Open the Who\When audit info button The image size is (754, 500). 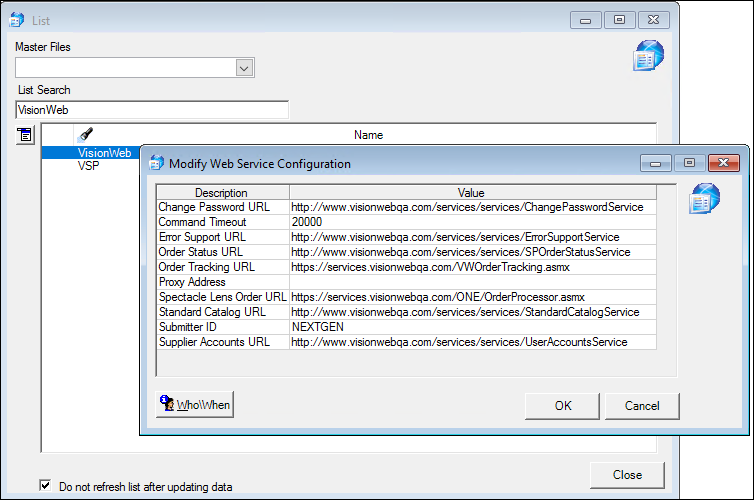point(195,404)
